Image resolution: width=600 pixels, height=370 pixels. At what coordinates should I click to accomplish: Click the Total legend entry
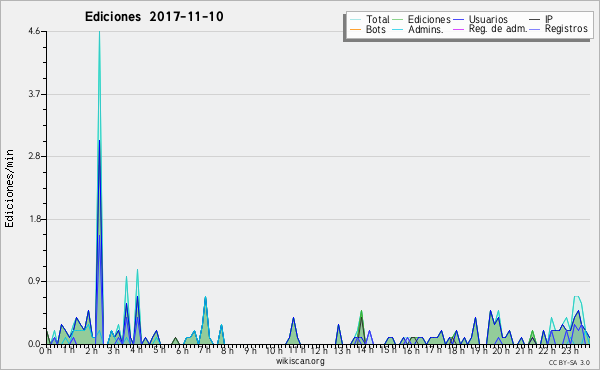[370, 19]
